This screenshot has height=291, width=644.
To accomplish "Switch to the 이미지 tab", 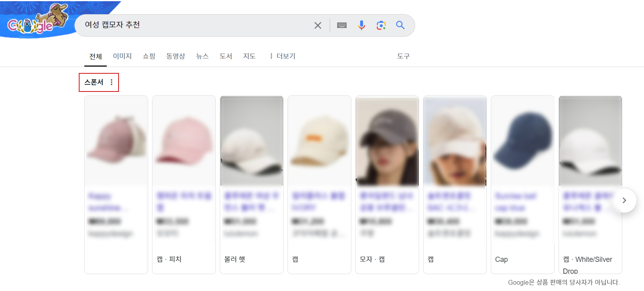I will coord(122,56).
